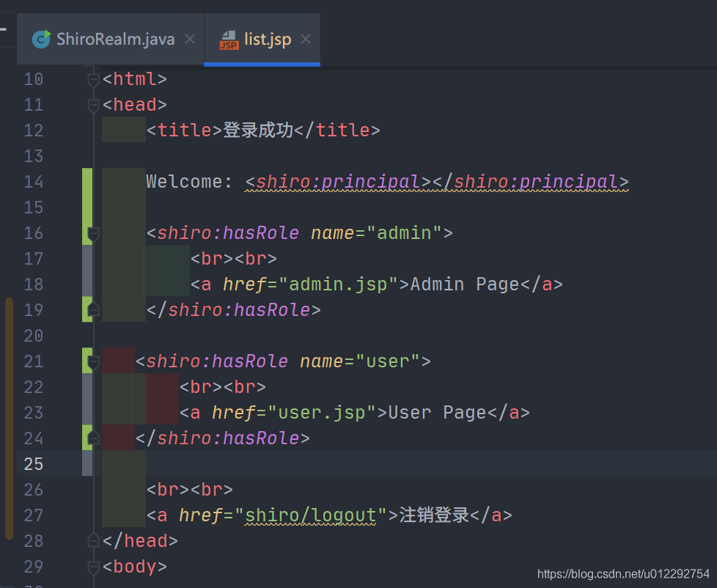717x588 pixels.
Task: Click the "user" name attribute value
Action: pos(387,361)
